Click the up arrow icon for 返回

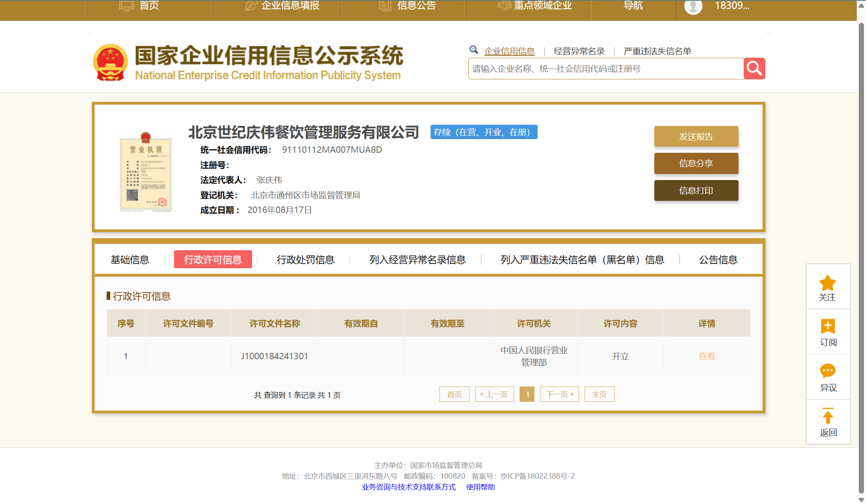[x=828, y=416]
